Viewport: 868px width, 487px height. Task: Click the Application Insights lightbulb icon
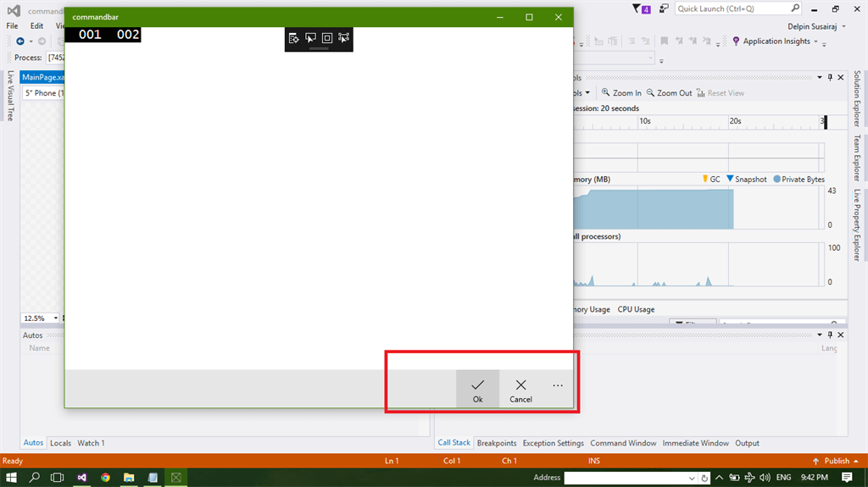pyautogui.click(x=736, y=42)
